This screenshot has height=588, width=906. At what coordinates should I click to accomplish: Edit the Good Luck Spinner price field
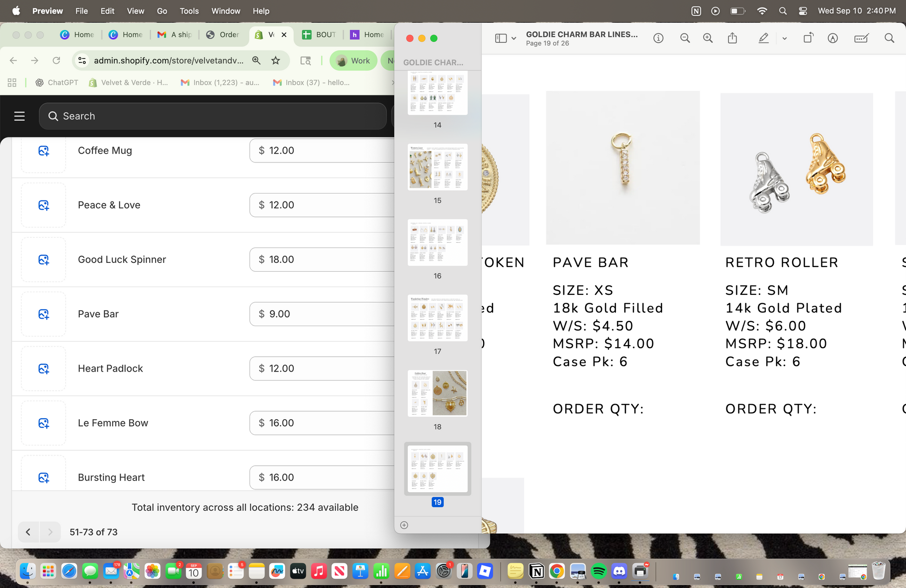pos(322,260)
